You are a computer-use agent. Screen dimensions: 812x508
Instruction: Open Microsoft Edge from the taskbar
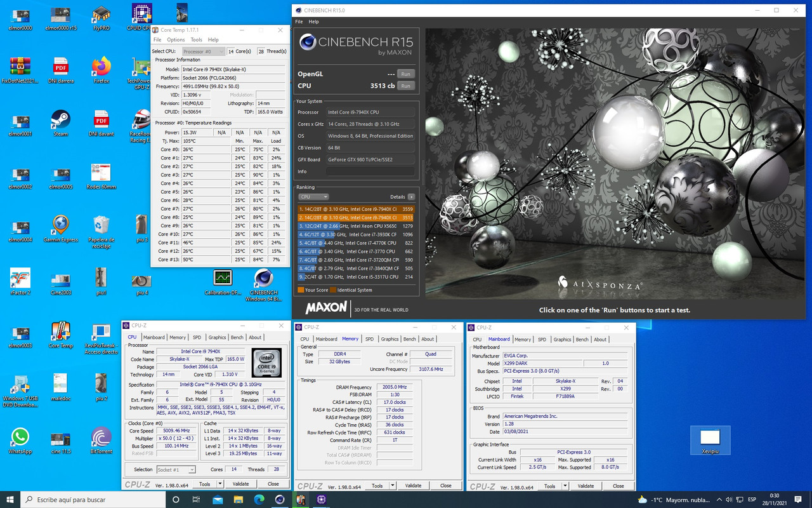(x=259, y=499)
